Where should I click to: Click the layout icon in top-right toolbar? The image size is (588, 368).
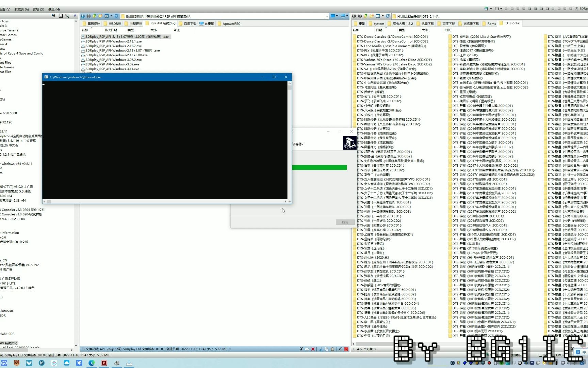tap(497, 9)
